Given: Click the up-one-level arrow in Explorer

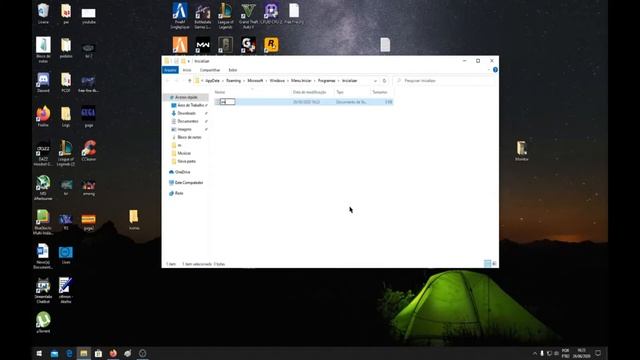Looking at the screenshot, I should [189, 81].
